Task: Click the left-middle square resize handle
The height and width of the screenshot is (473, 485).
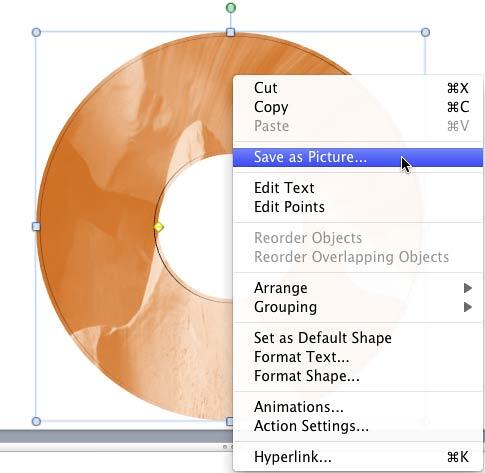Action: point(36,227)
